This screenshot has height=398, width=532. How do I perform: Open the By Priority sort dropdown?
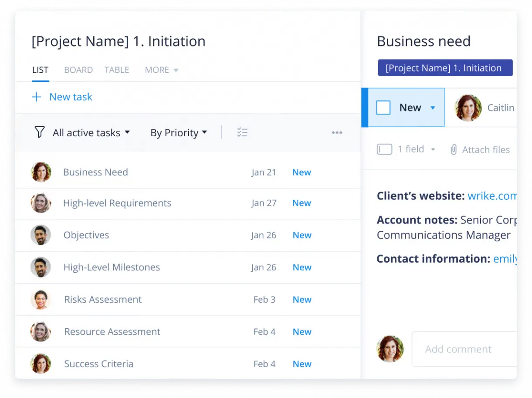pyautogui.click(x=179, y=133)
